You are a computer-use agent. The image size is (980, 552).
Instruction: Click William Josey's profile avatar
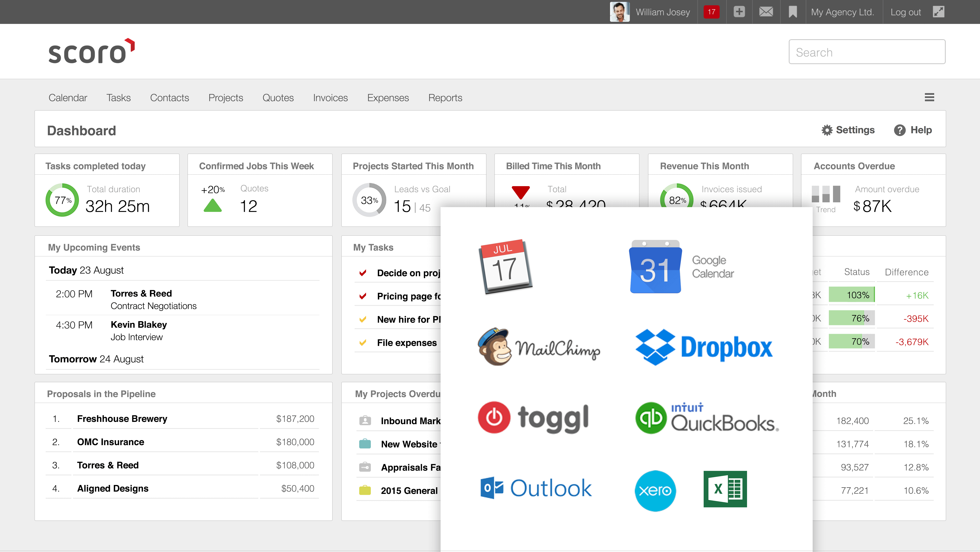point(620,12)
